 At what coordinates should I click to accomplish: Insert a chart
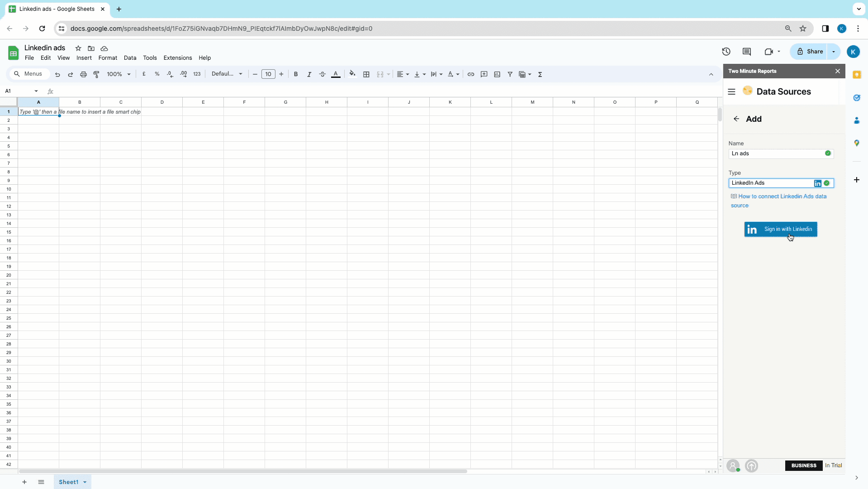[497, 74]
